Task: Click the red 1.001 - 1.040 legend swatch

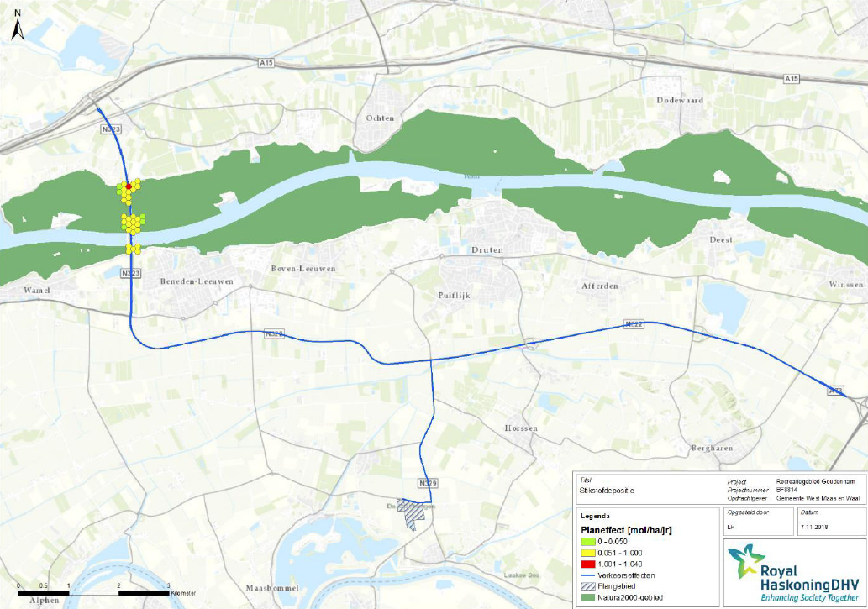Action: pos(588,564)
